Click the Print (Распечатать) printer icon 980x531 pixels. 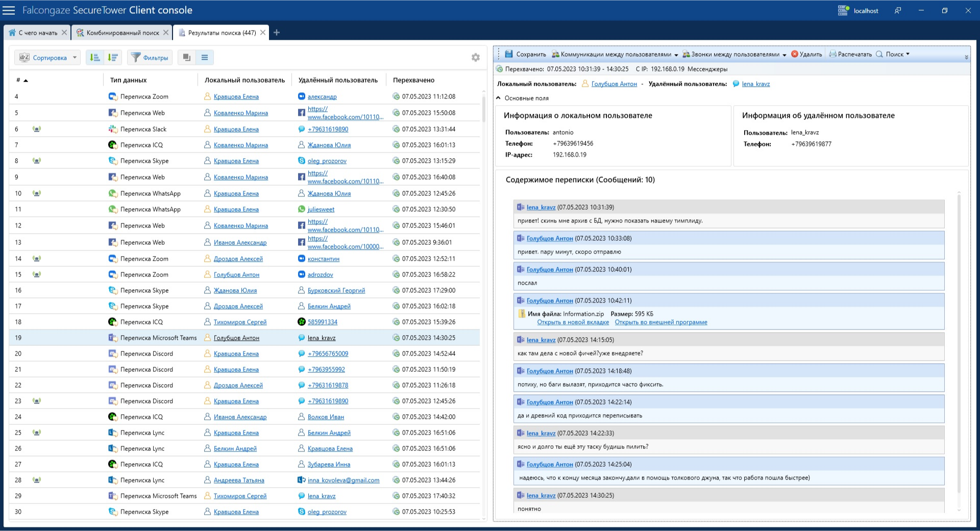[832, 54]
